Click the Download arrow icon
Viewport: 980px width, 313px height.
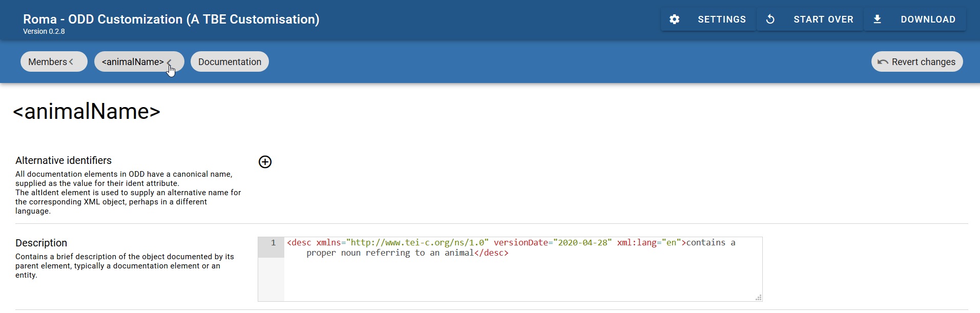point(877,19)
